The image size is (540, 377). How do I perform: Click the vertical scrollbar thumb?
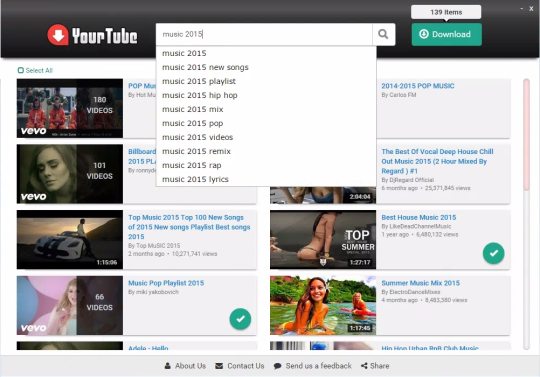526,134
